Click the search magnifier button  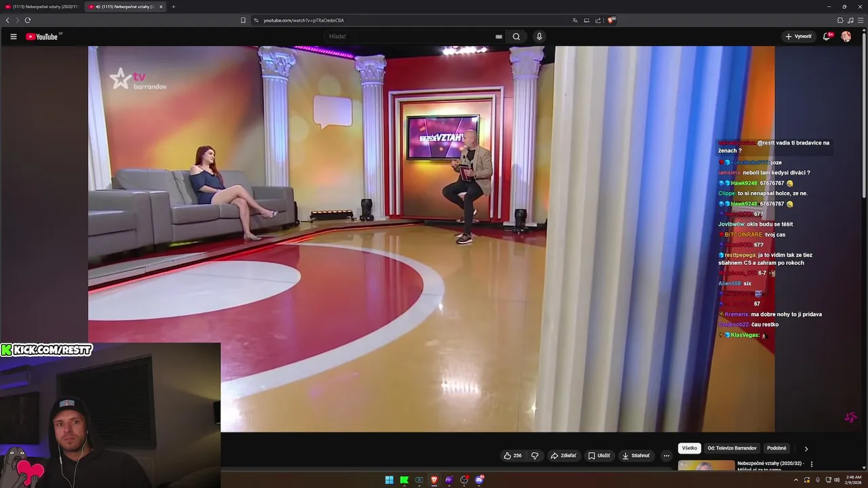[516, 37]
